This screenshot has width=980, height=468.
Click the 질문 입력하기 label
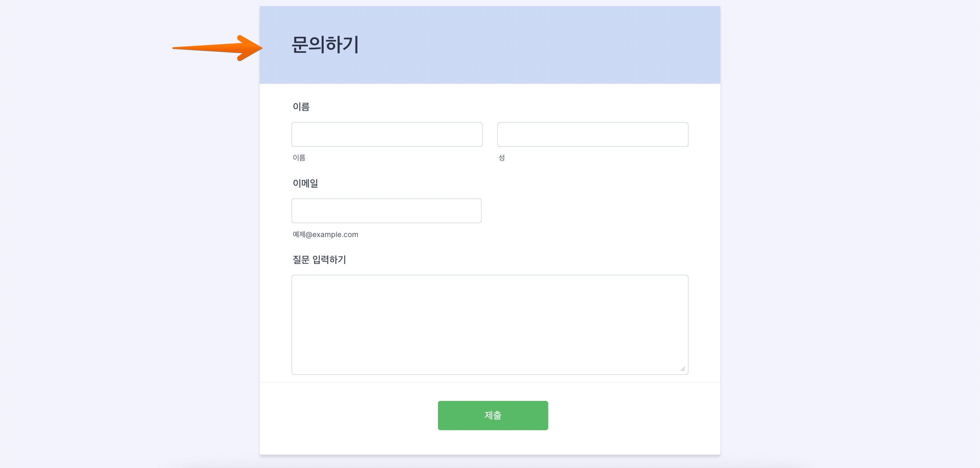tap(319, 260)
